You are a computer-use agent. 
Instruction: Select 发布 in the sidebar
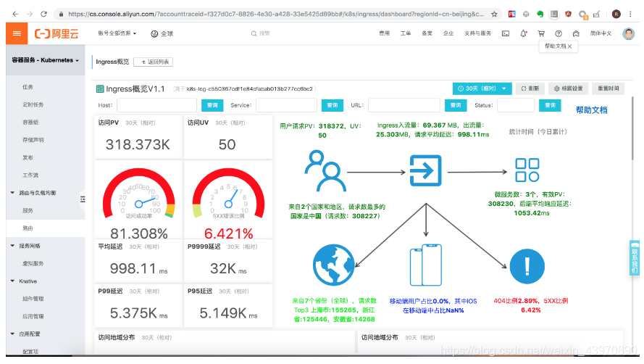pos(28,157)
